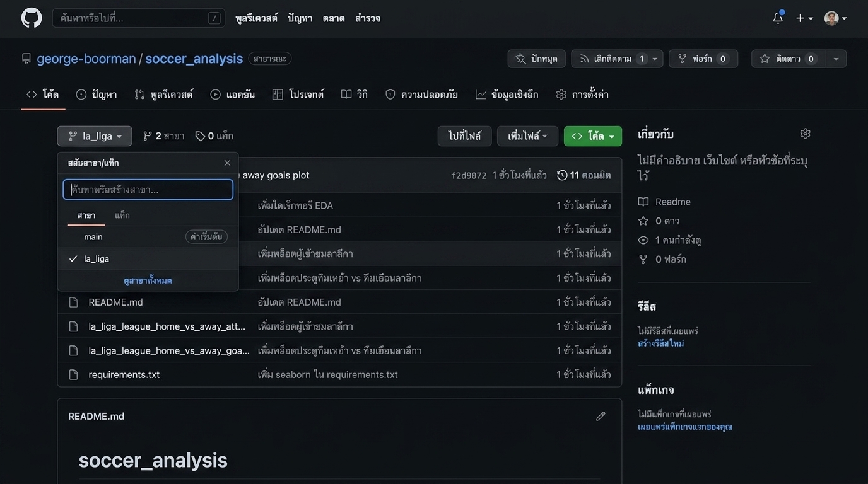Open the แอคชัน tab
The width and height of the screenshot is (868, 484).
[x=233, y=95]
